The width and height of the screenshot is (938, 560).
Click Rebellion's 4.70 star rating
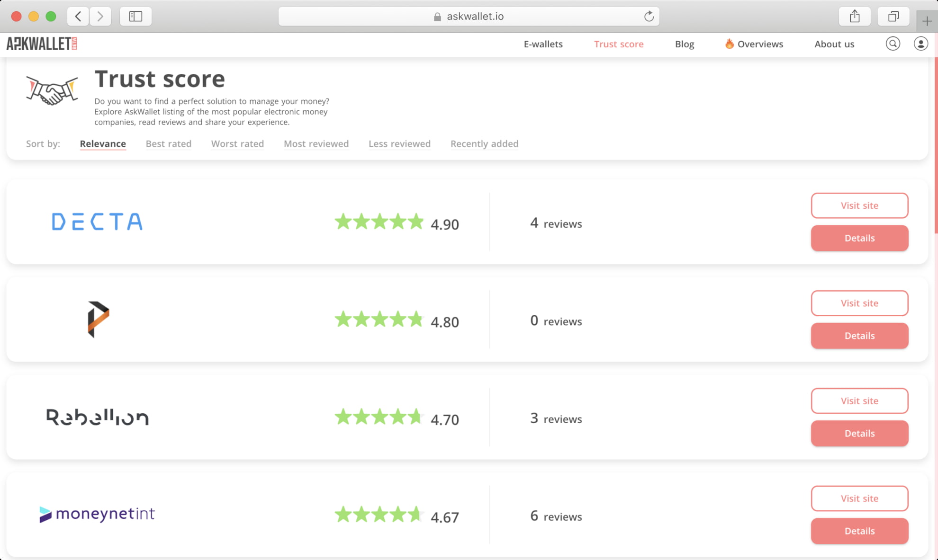(x=397, y=418)
